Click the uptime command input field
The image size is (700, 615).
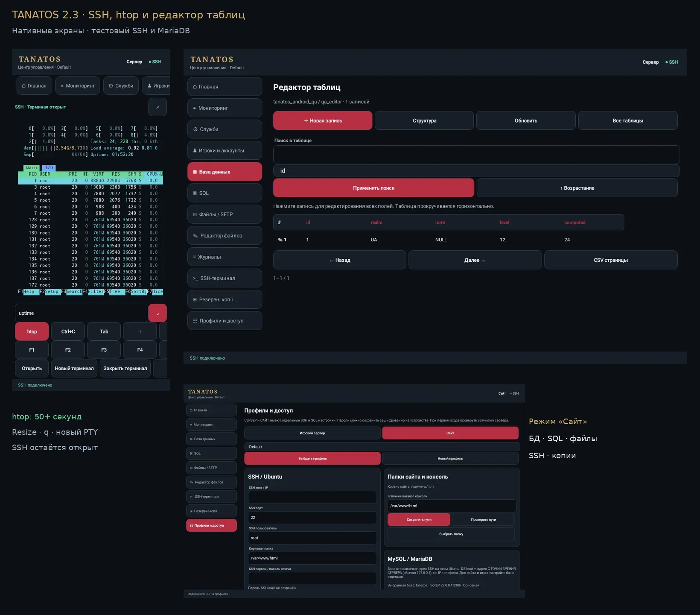tap(82, 313)
